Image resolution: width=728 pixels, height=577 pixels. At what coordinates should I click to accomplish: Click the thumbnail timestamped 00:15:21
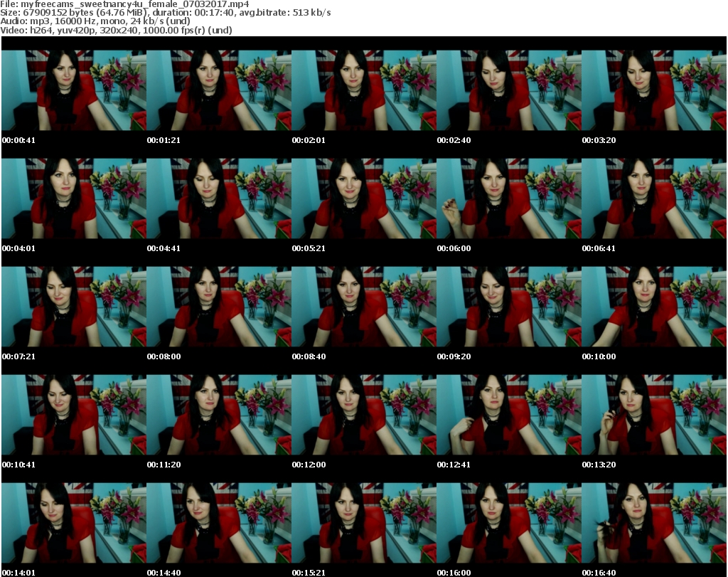click(x=364, y=523)
